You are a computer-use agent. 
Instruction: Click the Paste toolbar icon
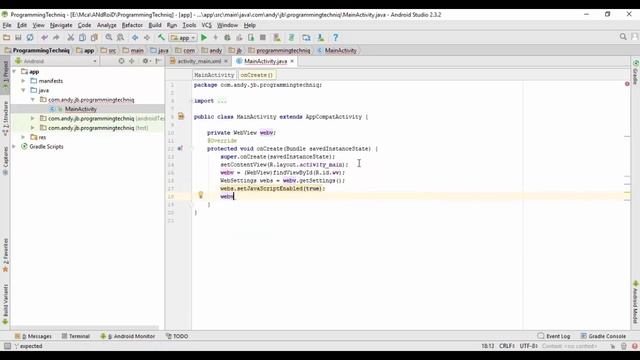coord(94,38)
